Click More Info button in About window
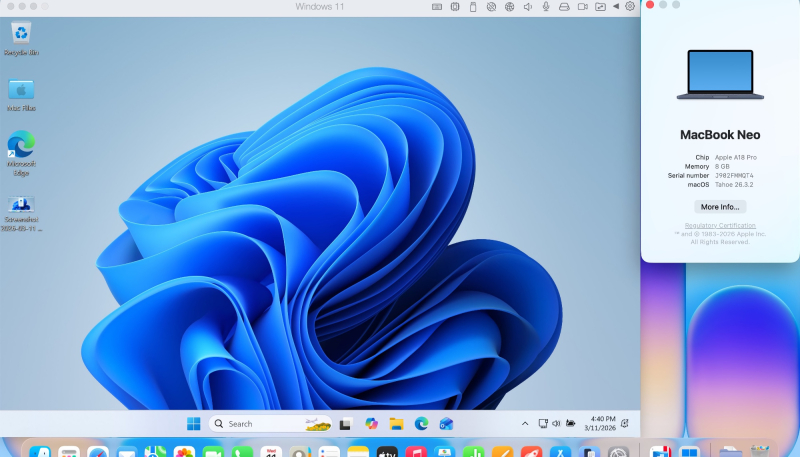This screenshot has width=800, height=457. (x=720, y=207)
